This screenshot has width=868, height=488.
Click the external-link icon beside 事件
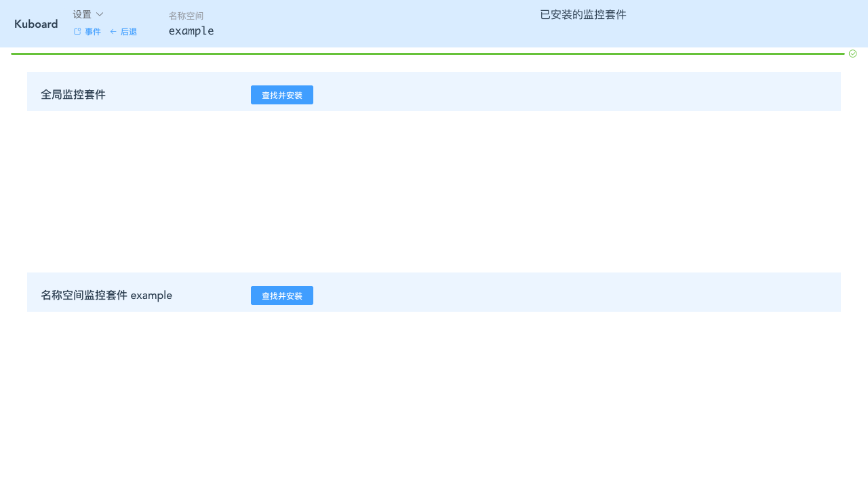pos(77,31)
